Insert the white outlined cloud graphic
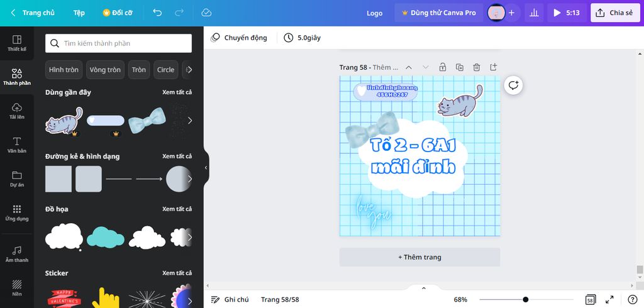Image resolution: width=644 pixels, height=308 pixels. click(147, 238)
